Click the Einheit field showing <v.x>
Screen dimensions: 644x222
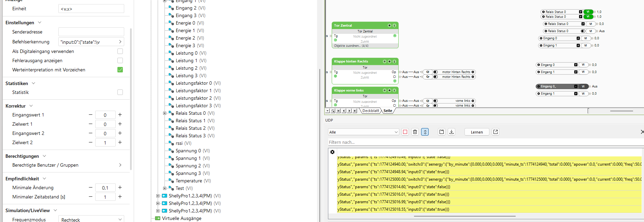click(91, 9)
